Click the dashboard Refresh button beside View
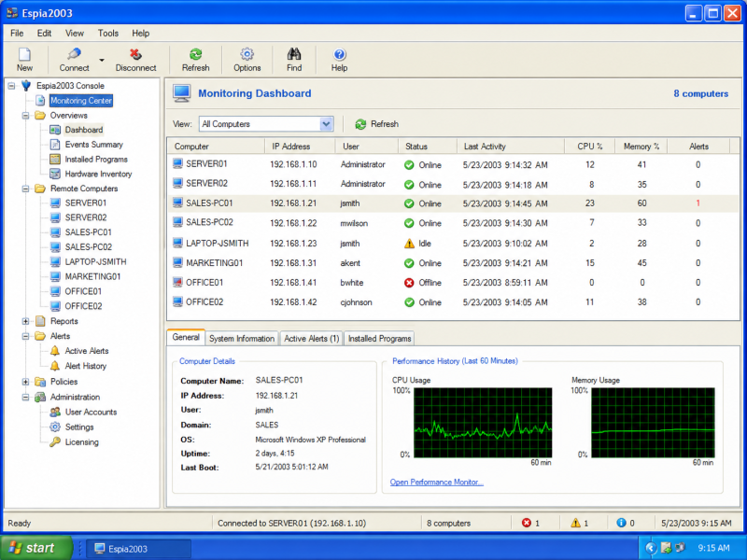This screenshot has width=747, height=560. click(x=376, y=124)
